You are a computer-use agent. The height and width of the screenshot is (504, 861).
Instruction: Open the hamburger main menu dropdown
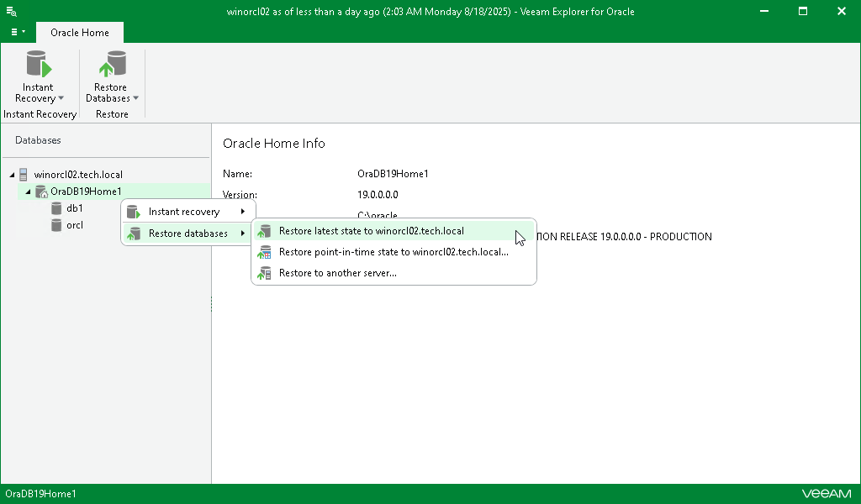click(17, 32)
